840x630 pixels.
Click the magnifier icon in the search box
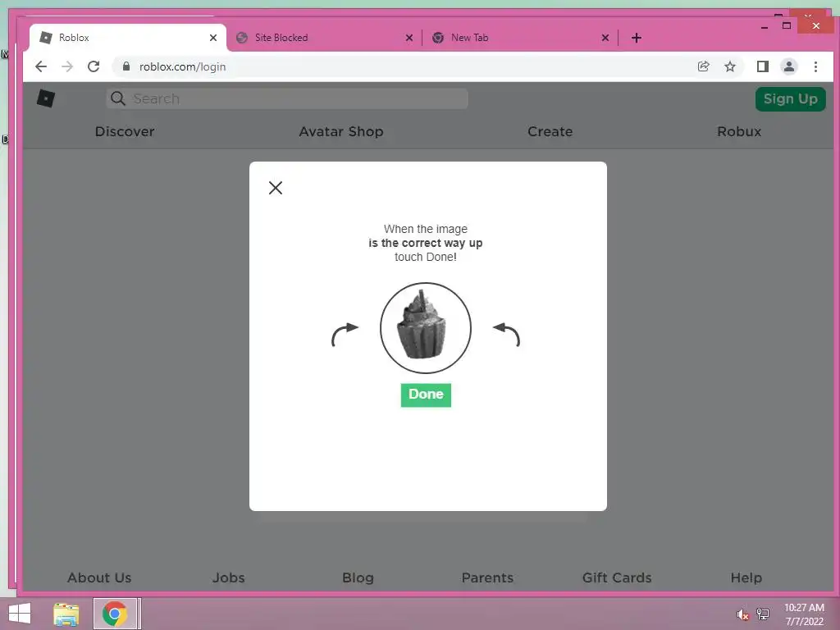coord(117,98)
